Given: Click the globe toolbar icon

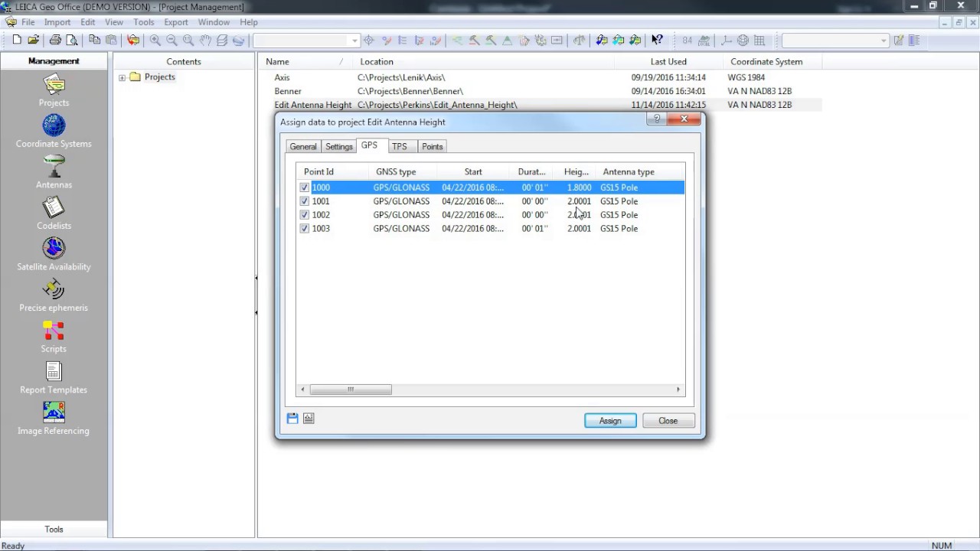Looking at the screenshot, I should [x=743, y=41].
